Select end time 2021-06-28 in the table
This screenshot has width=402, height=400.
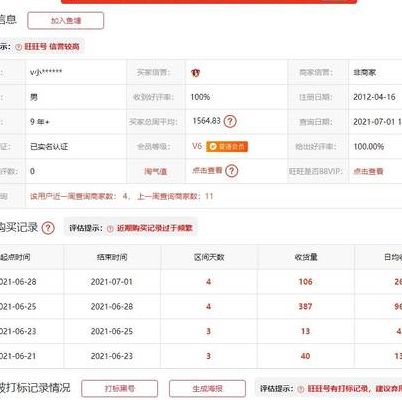[x=112, y=306]
